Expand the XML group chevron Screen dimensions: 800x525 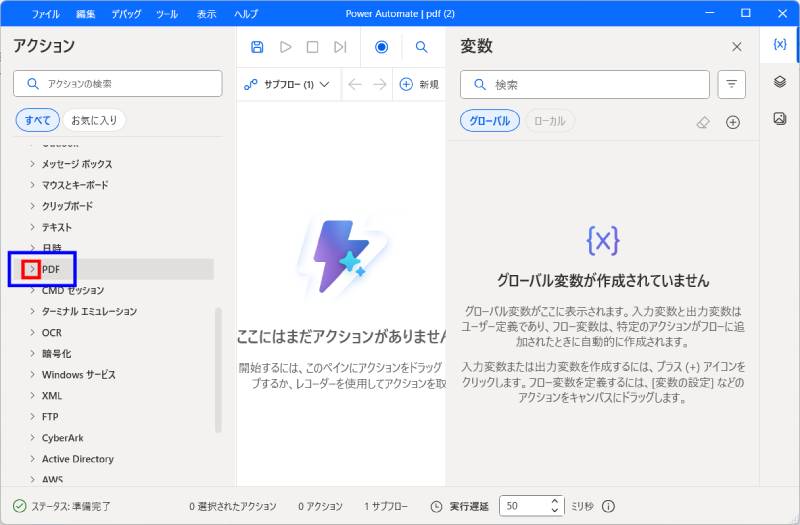32,395
